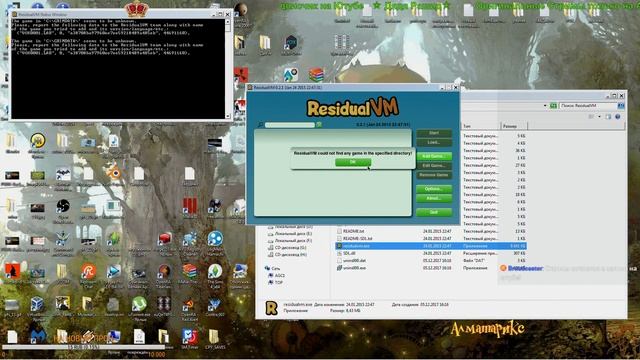Click the CPY_SAVES folder on the desktop
This screenshot has width=640, height=360.
214,336
